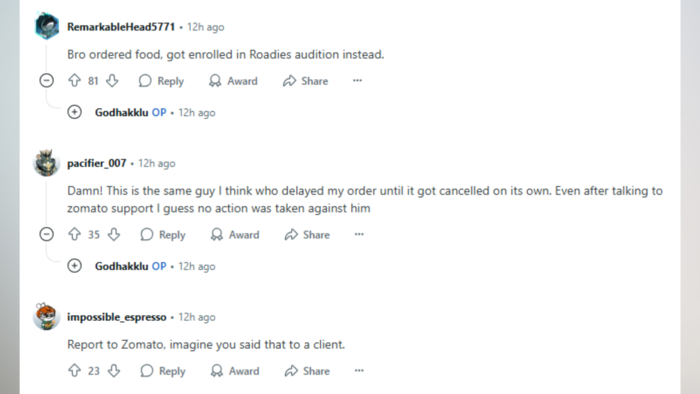Open more options on impossible_espresso's comment
This screenshot has width=700, height=394.
tap(359, 370)
